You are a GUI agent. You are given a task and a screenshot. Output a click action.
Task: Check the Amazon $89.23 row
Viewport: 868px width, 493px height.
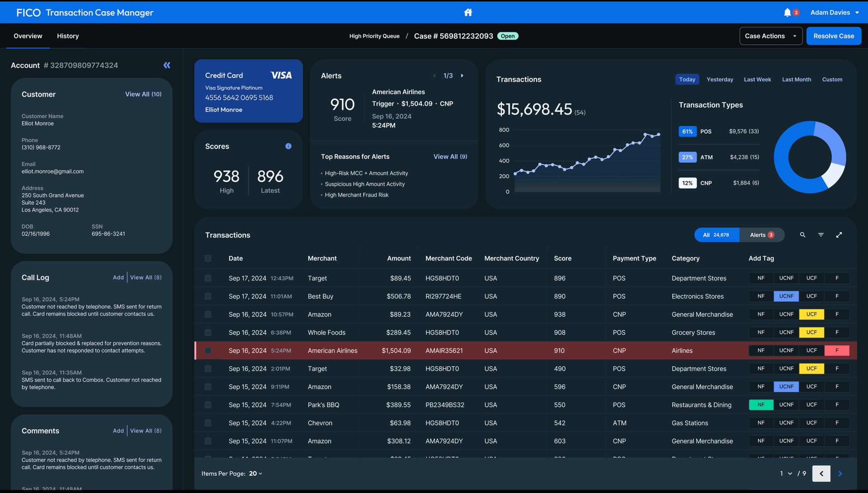[x=208, y=314]
